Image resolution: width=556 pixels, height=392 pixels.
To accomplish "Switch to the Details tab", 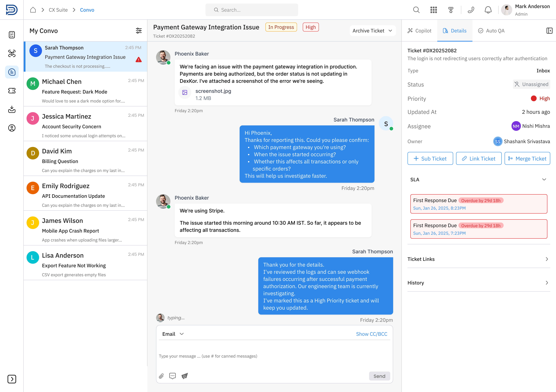I will [x=455, y=31].
